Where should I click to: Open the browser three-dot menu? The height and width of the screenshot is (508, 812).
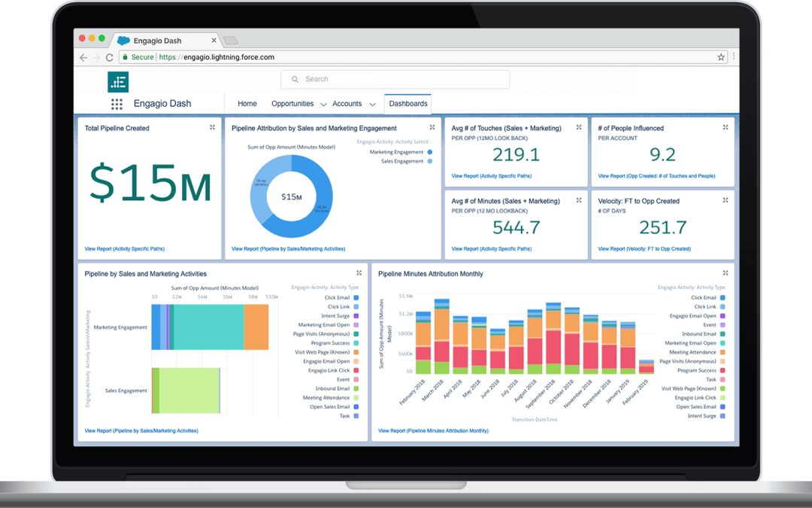[x=734, y=57]
